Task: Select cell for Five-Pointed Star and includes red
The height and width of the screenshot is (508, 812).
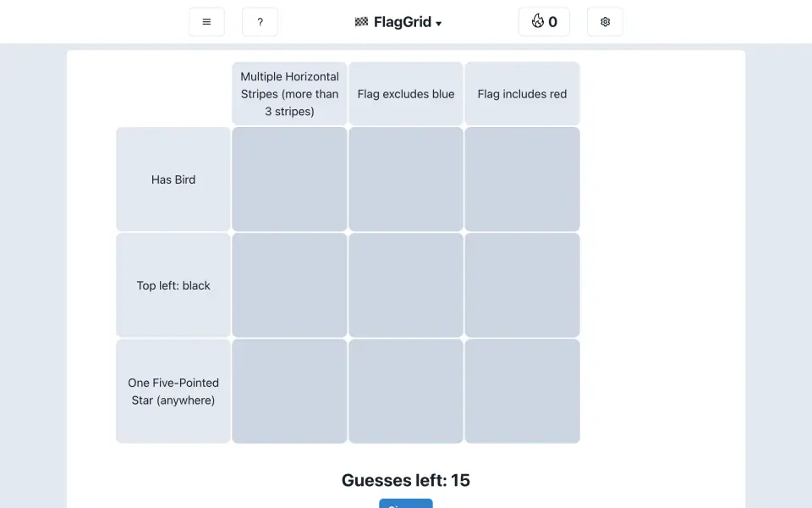Action: (522, 391)
